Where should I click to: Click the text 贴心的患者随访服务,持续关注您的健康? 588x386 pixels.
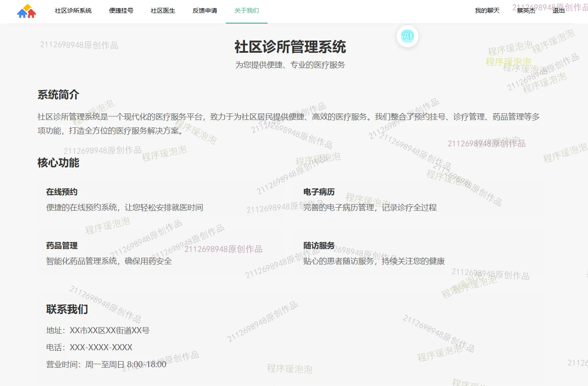374,261
